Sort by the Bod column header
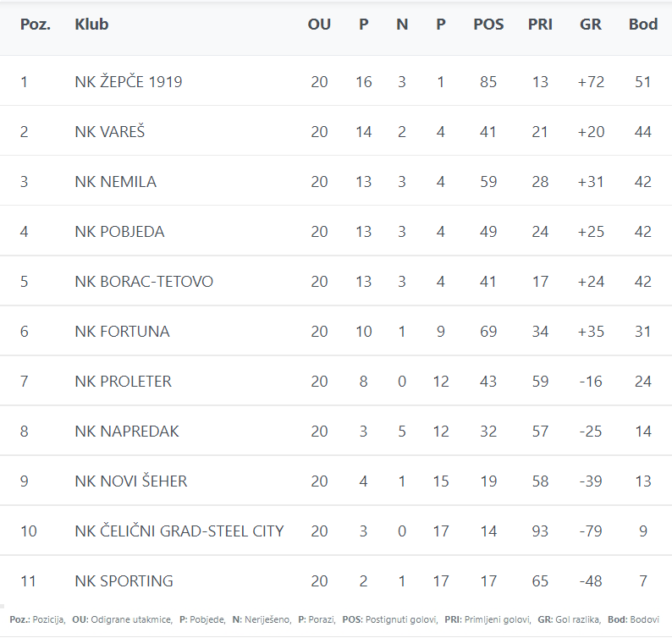This screenshot has height=638, width=672. click(643, 25)
